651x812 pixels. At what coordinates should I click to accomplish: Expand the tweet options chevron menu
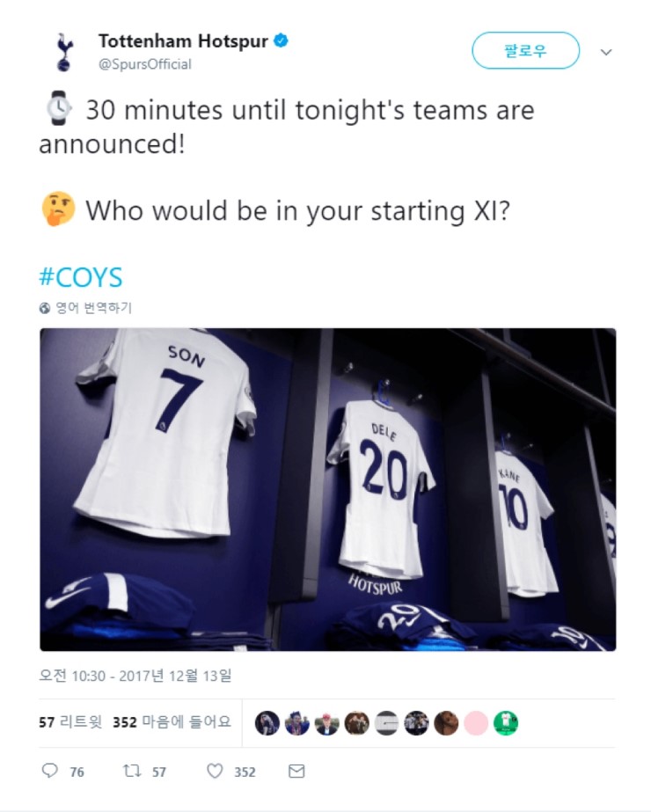pyautogui.click(x=606, y=52)
